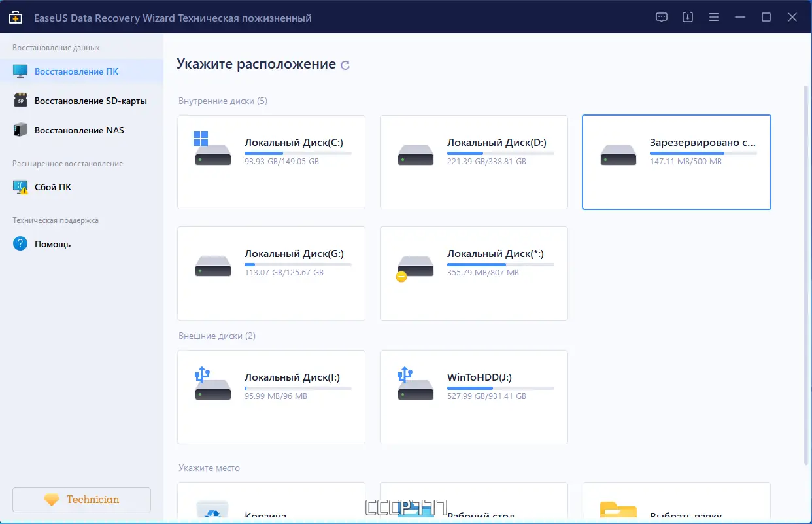Select the WinToHDD(J:) label
Viewport: 812px width, 524px height.
click(x=479, y=377)
